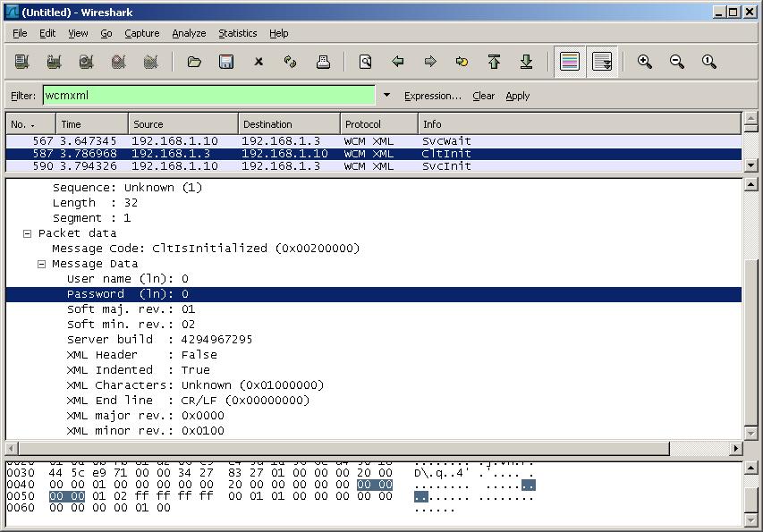Sort by the Info column header
This screenshot has height=532, width=763.
580,124
